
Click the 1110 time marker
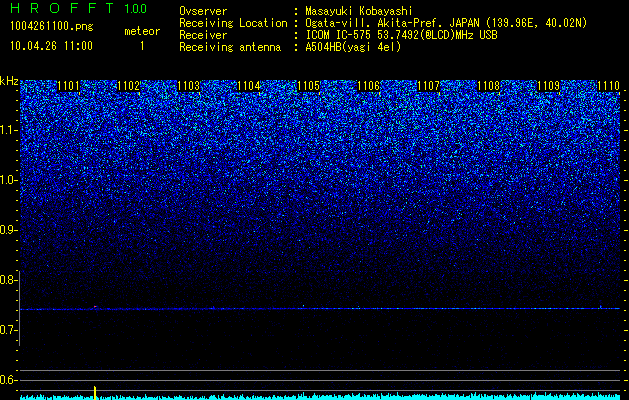pos(609,86)
